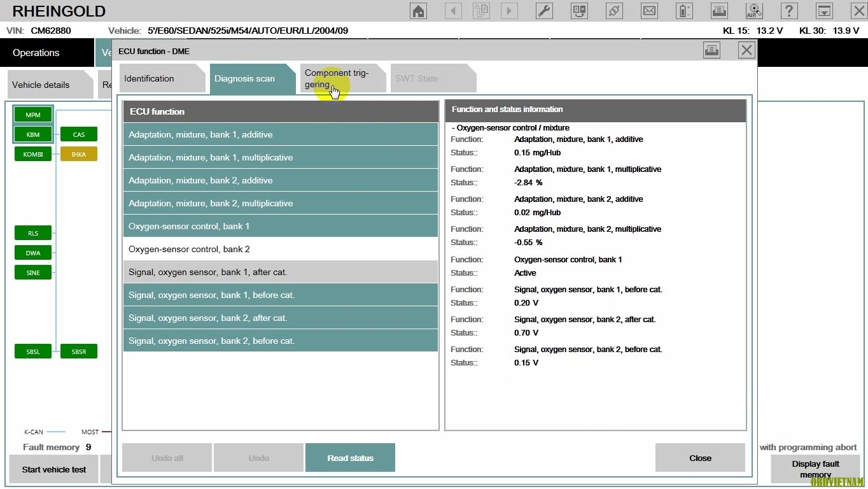Click the '- Oxygen-sensor control / mixture' heading
868x489 pixels.
510,128
